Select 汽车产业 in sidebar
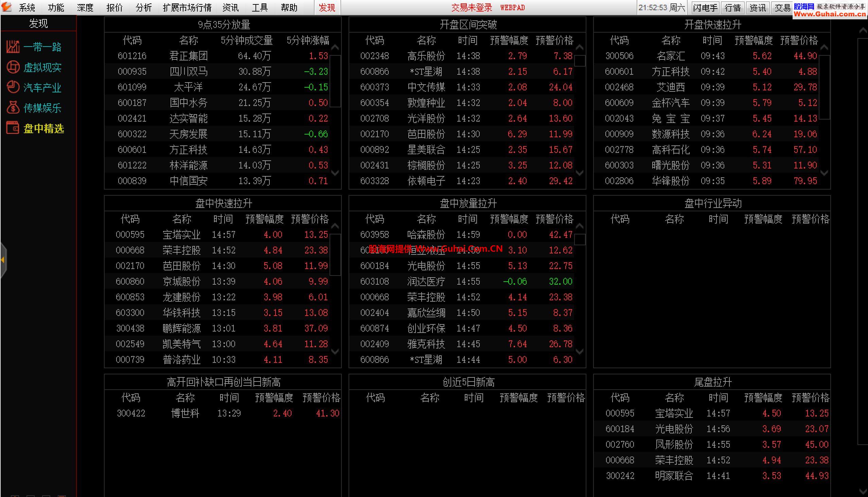Viewport: 868px width, 497px height. (x=42, y=88)
